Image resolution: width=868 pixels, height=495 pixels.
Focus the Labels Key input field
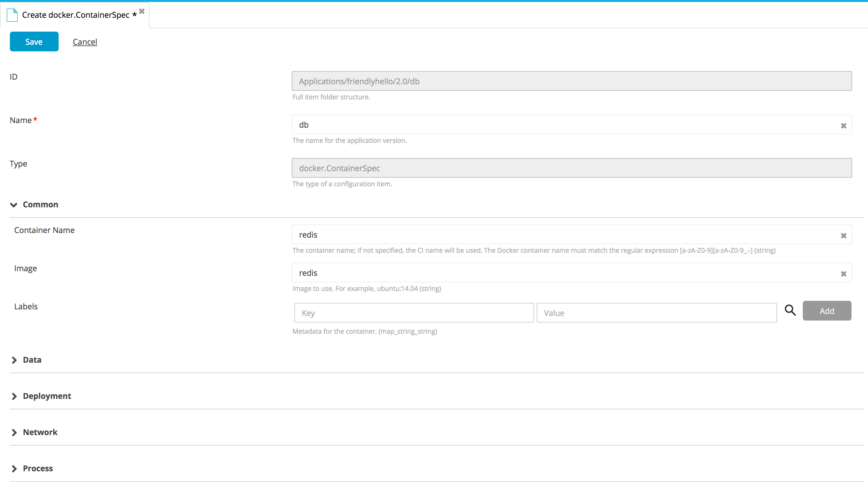pyautogui.click(x=414, y=313)
